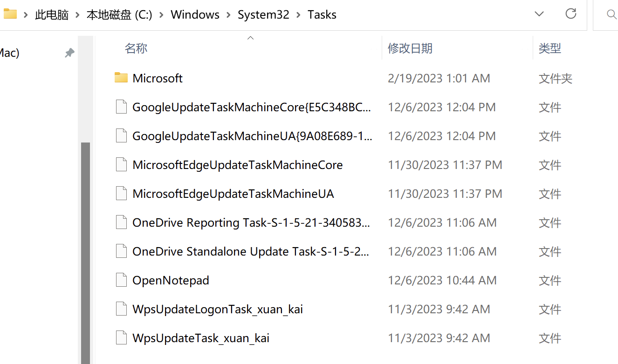Click the WpsUpdateTask_xuan_kai file icon
This screenshot has width=618, height=364.
tap(121, 338)
